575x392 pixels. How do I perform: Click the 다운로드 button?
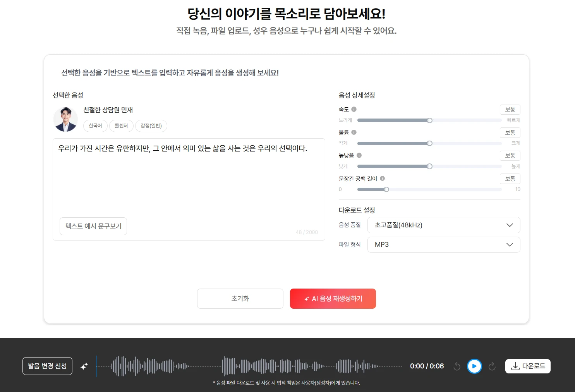(528, 366)
